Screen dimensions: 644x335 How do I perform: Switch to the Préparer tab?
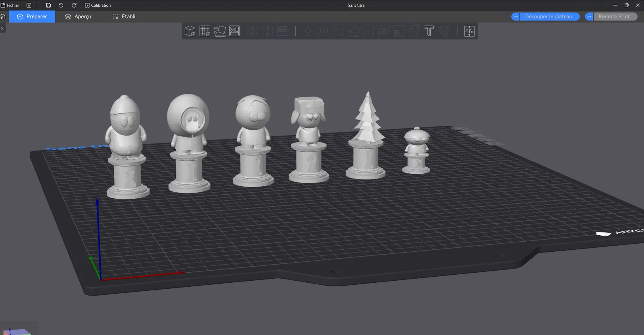coord(32,16)
